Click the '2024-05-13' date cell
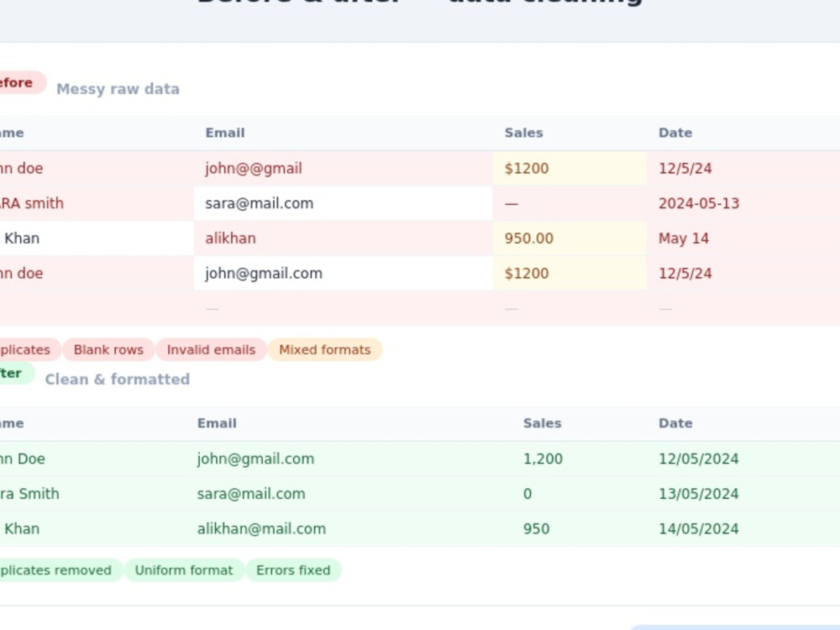The height and width of the screenshot is (630, 840). [x=743, y=203]
